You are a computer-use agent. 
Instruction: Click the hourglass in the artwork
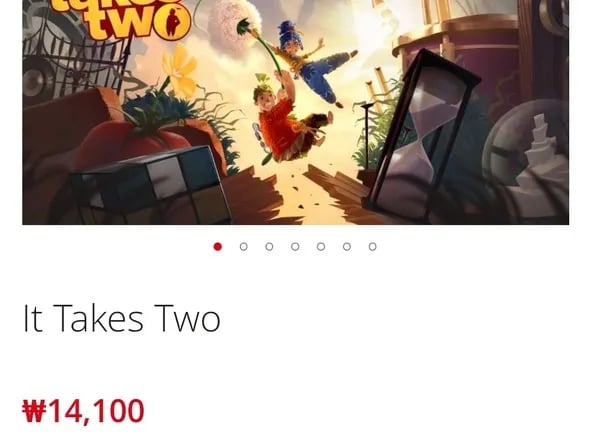click(421, 135)
